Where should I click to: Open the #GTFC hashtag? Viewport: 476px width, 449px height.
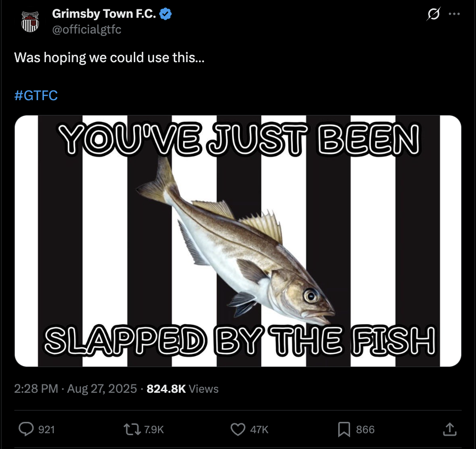coord(36,95)
